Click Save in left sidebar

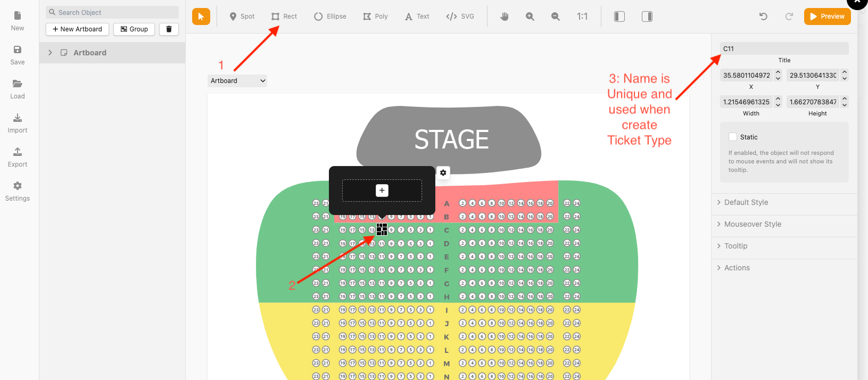point(18,55)
